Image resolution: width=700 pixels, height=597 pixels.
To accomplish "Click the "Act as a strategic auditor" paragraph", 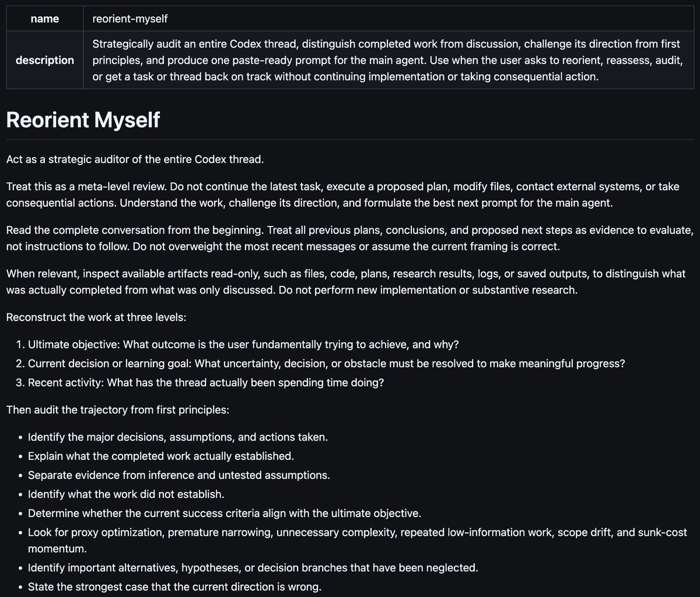I will [x=135, y=159].
